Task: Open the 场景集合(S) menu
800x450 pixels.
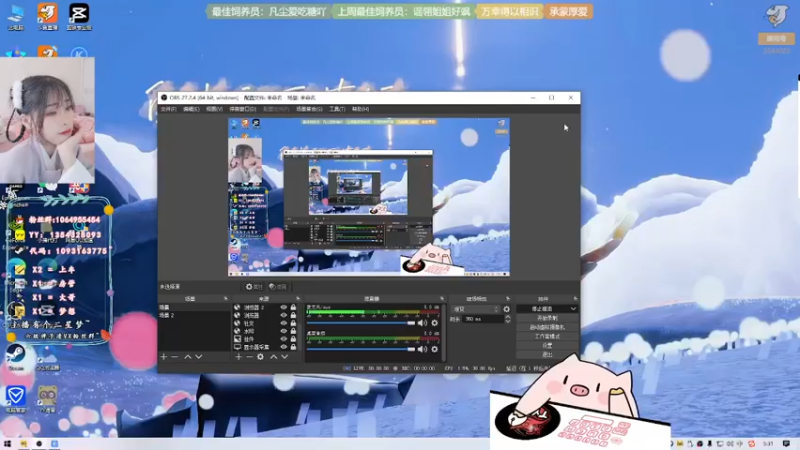Action: (309, 109)
